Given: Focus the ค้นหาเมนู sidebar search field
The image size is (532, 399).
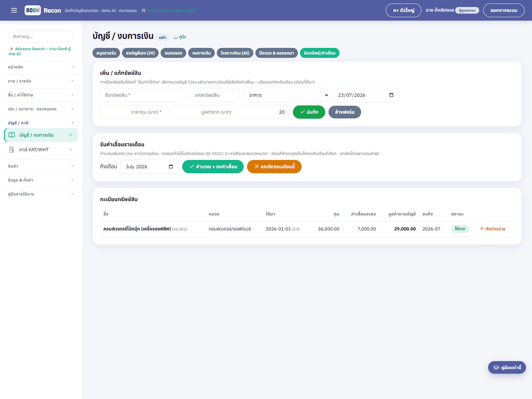Looking at the screenshot, I should [41, 36].
